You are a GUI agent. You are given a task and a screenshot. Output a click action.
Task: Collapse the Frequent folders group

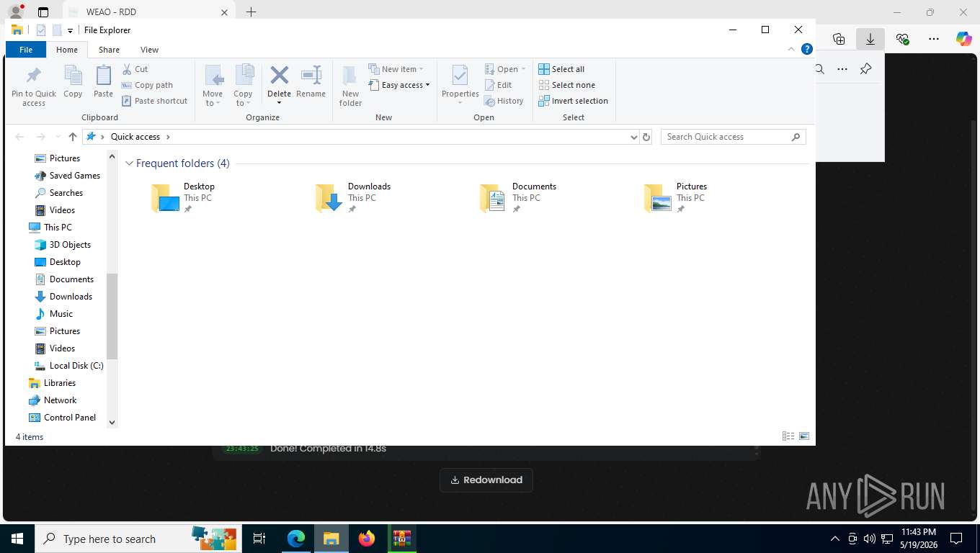pyautogui.click(x=129, y=163)
